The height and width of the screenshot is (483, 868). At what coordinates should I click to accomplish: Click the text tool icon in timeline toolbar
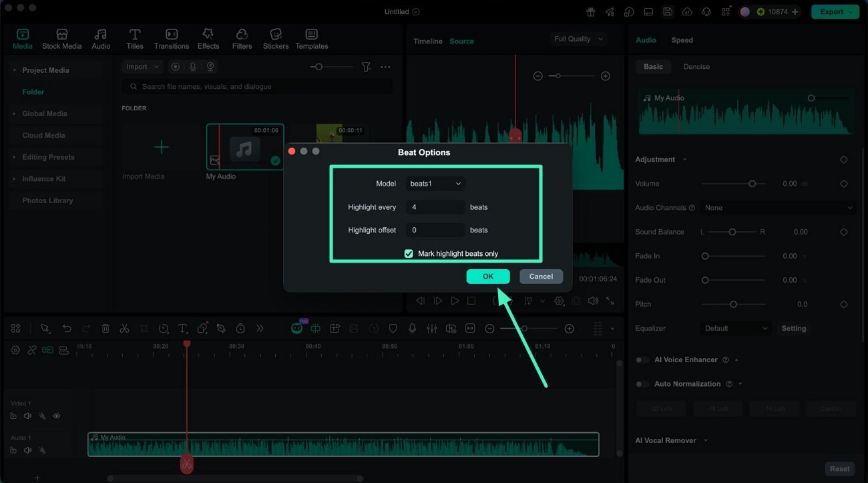182,329
